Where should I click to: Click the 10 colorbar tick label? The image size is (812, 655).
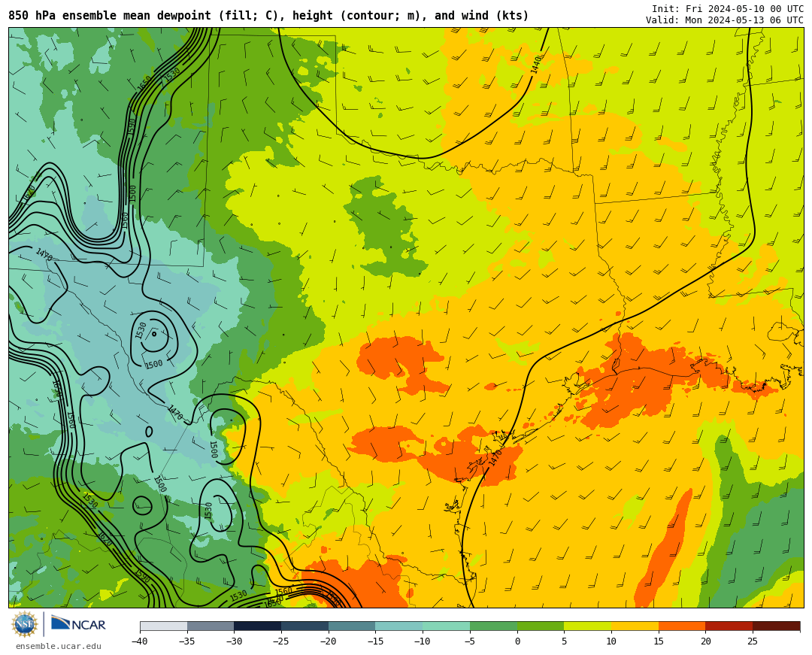pos(611,641)
